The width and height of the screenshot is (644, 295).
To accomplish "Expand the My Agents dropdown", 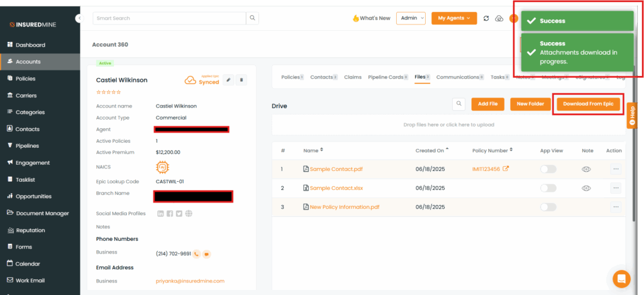I will click(454, 18).
